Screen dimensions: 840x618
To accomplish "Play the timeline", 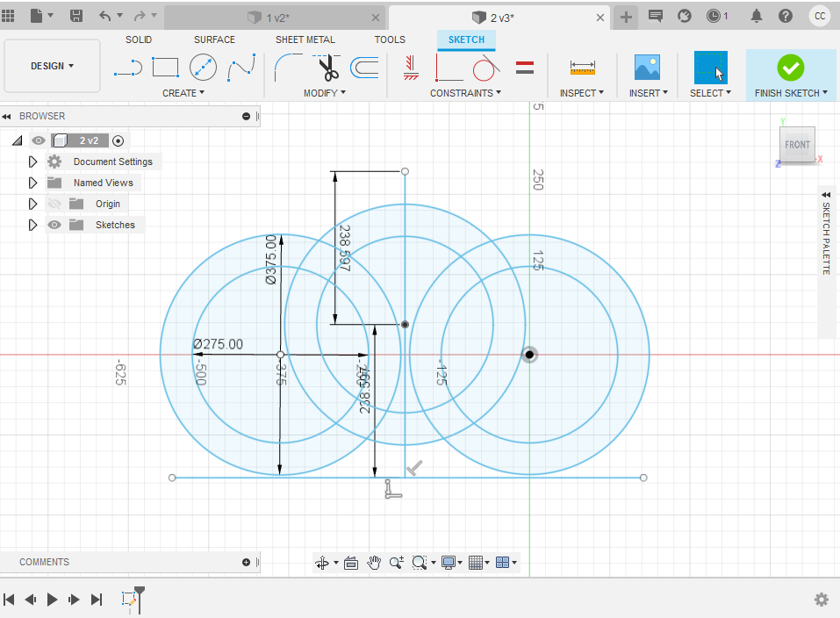I will point(52,600).
